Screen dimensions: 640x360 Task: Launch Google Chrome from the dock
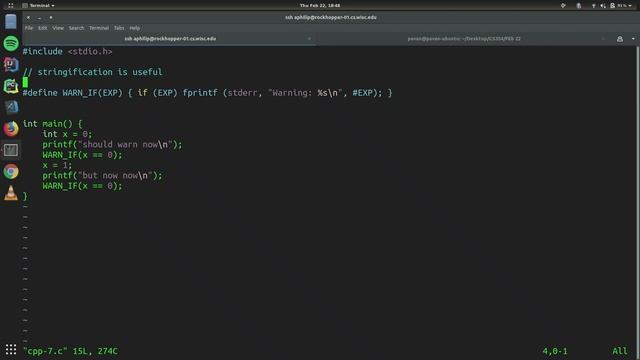click(11, 172)
